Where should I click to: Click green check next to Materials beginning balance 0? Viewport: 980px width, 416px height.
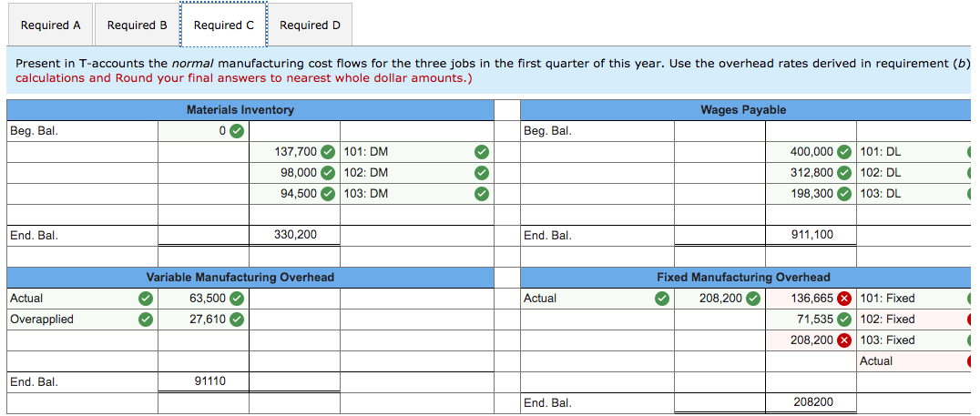click(x=236, y=131)
